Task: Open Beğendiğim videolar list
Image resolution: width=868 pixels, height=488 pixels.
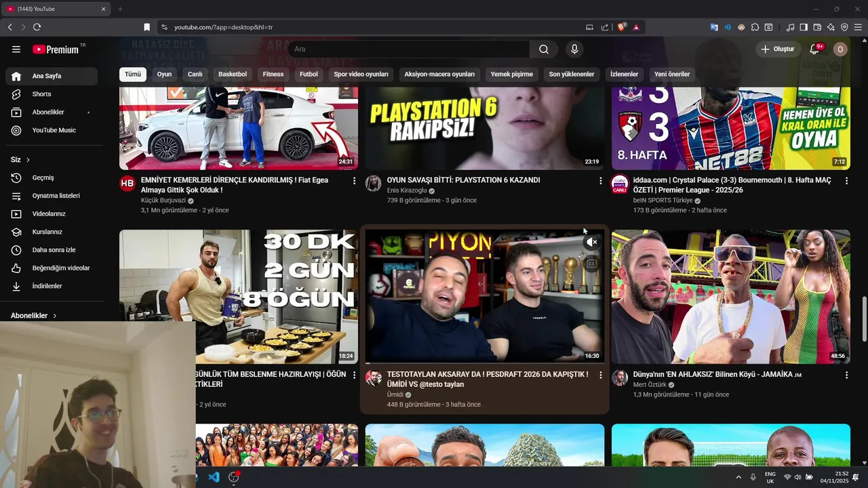Action: 52,268
